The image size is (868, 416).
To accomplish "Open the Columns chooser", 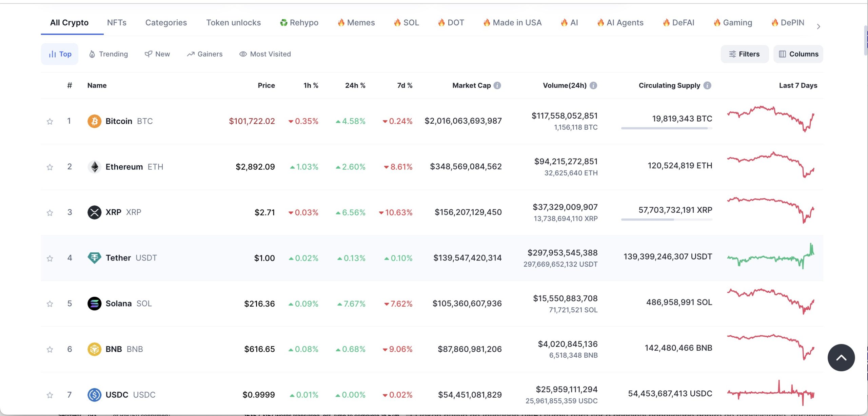I will click(798, 54).
